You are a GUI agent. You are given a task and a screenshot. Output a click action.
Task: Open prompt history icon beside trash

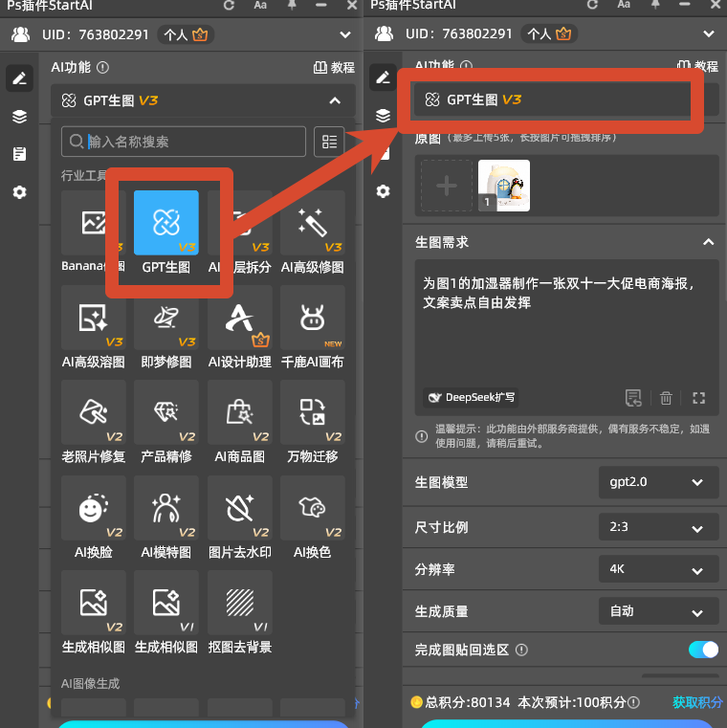click(633, 398)
